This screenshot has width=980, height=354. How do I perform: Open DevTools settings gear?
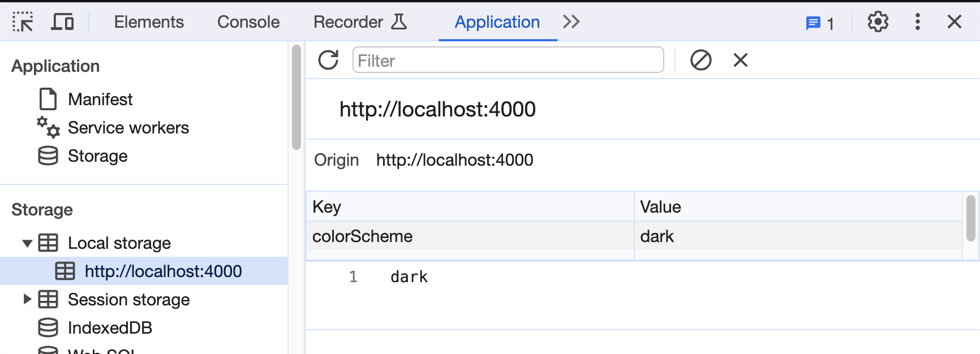(878, 22)
